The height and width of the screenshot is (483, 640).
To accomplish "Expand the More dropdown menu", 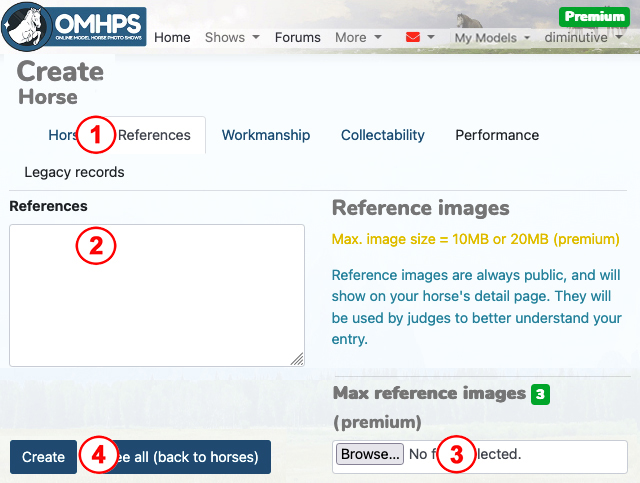I will coord(356,37).
